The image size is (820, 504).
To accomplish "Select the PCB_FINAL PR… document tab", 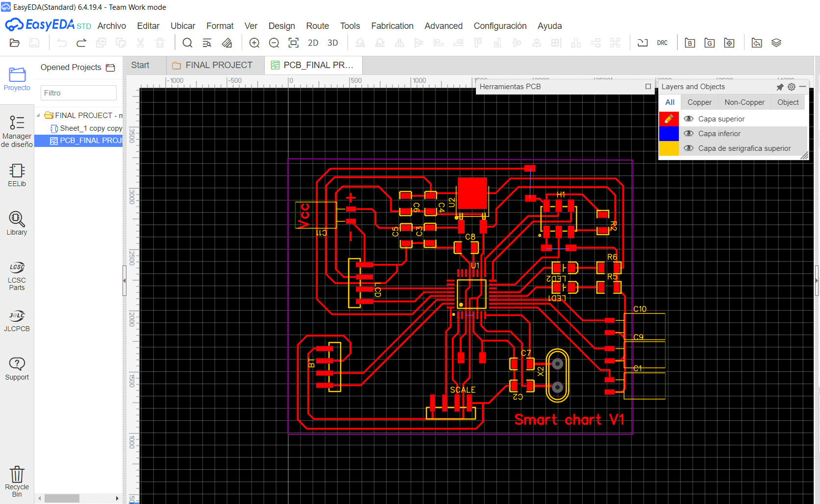I will coord(314,65).
